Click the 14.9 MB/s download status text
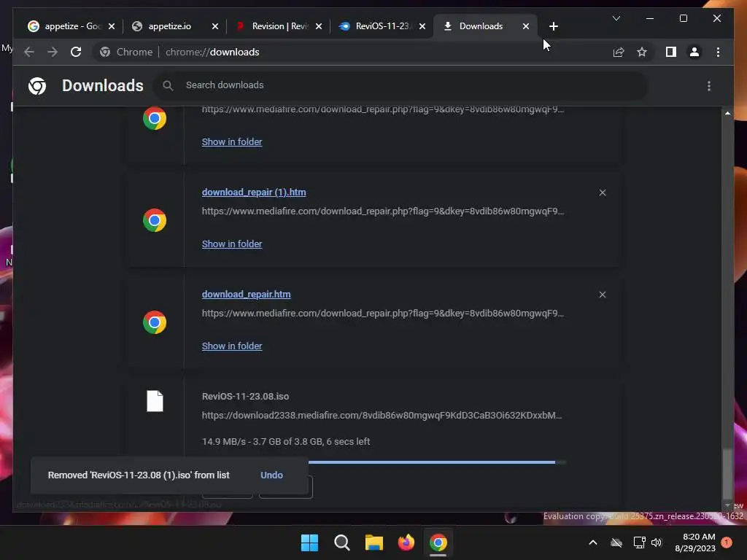The width and height of the screenshot is (747, 560). (x=286, y=442)
